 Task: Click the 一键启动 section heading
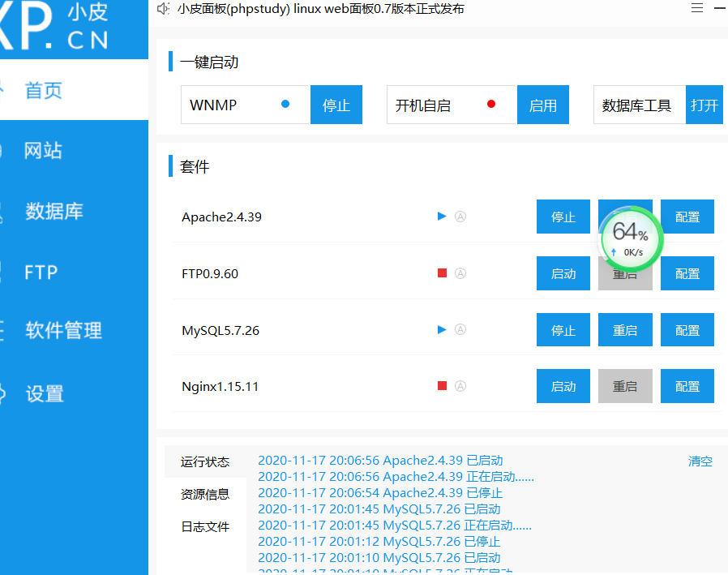click(209, 62)
